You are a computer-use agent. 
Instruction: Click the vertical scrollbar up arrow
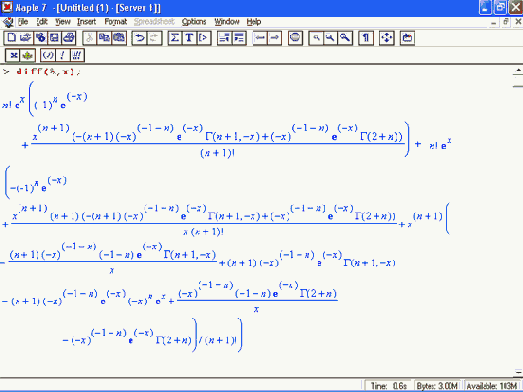[x=518, y=71]
